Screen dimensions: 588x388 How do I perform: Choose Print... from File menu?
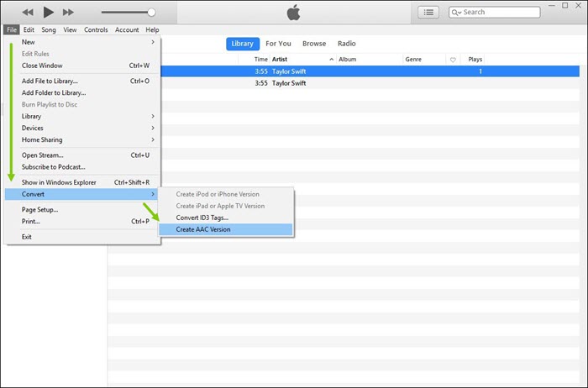(82, 221)
